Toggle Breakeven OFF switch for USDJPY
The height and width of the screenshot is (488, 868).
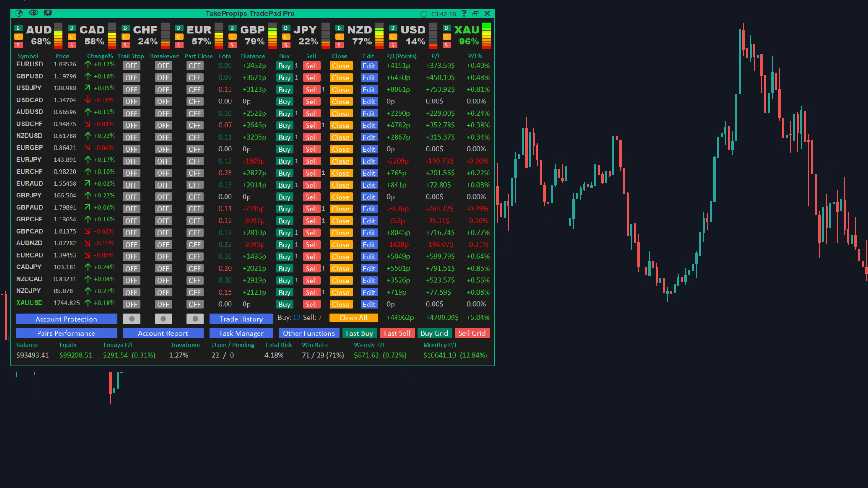click(163, 89)
